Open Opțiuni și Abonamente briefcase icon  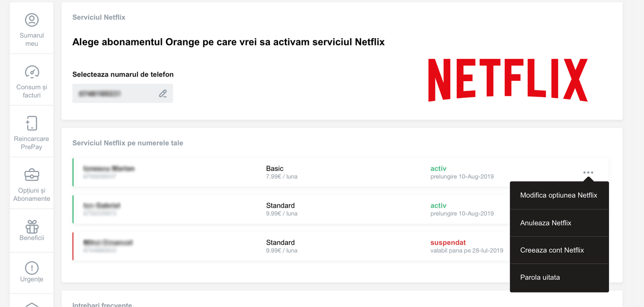point(32,175)
